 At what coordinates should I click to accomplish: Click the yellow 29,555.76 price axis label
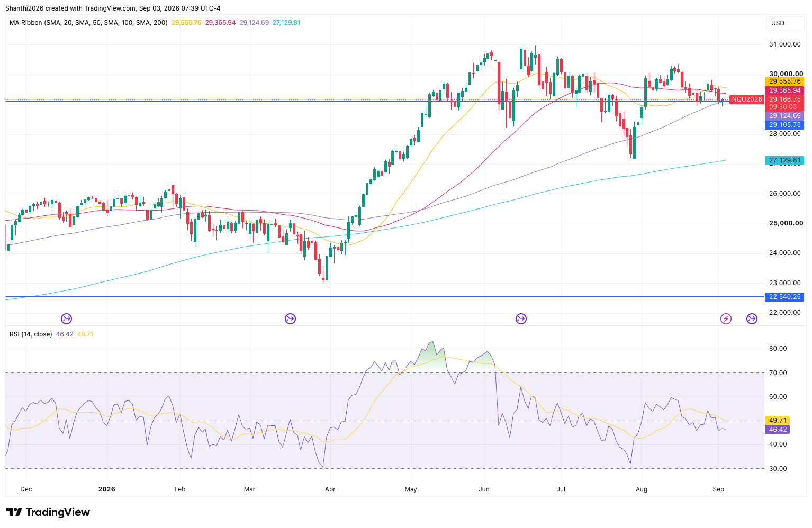784,81
